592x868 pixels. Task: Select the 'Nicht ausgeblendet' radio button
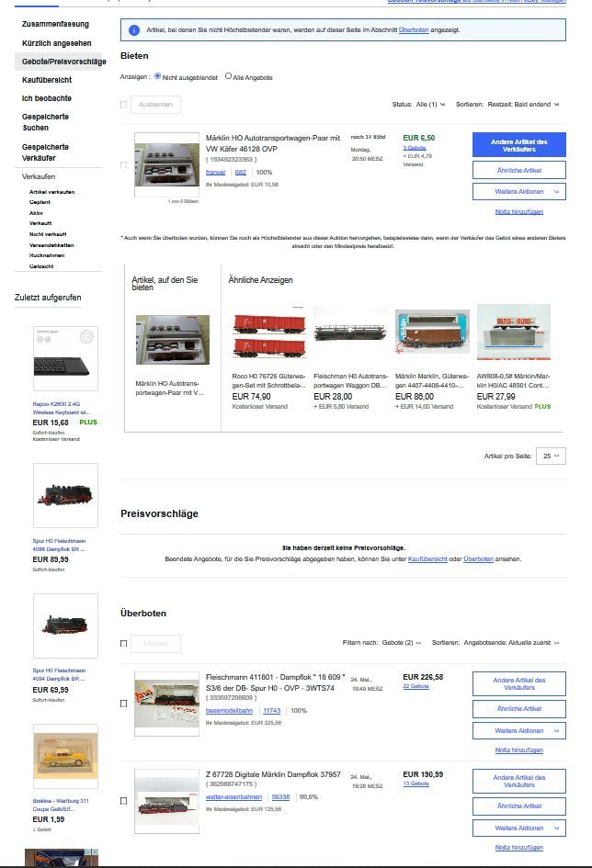click(x=158, y=77)
